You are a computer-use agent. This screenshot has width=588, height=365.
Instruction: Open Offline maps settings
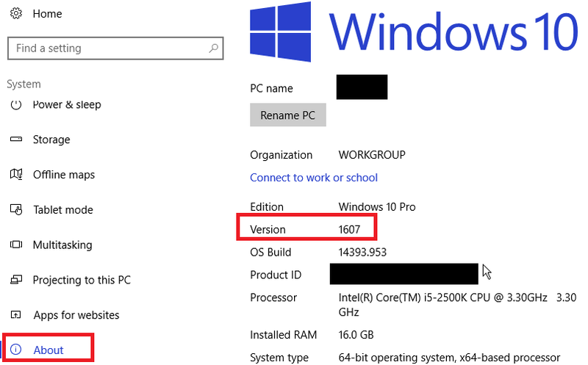point(64,175)
